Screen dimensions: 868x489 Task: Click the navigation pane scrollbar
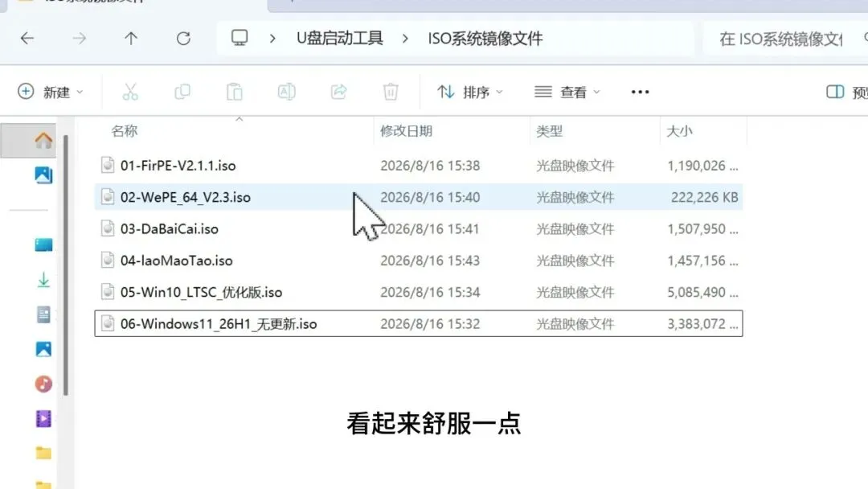pyautogui.click(x=65, y=265)
